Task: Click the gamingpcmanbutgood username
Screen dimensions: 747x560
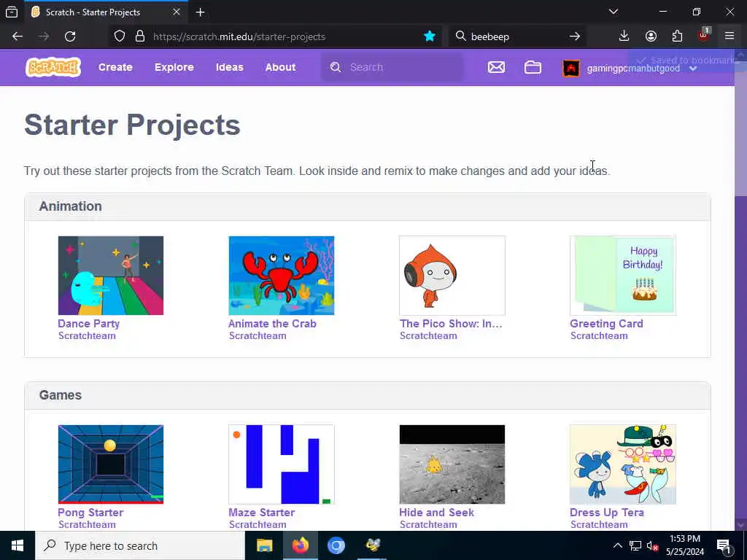Action: tap(633, 69)
